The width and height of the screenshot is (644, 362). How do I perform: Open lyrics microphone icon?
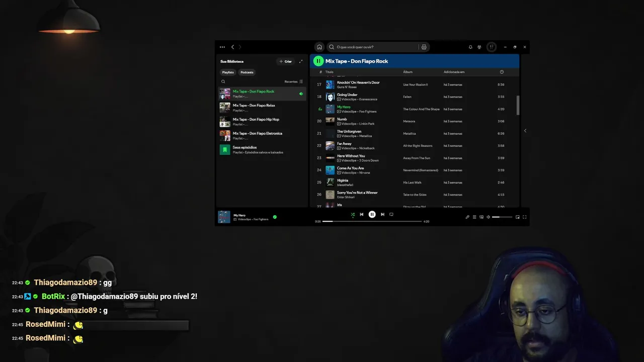(467, 217)
